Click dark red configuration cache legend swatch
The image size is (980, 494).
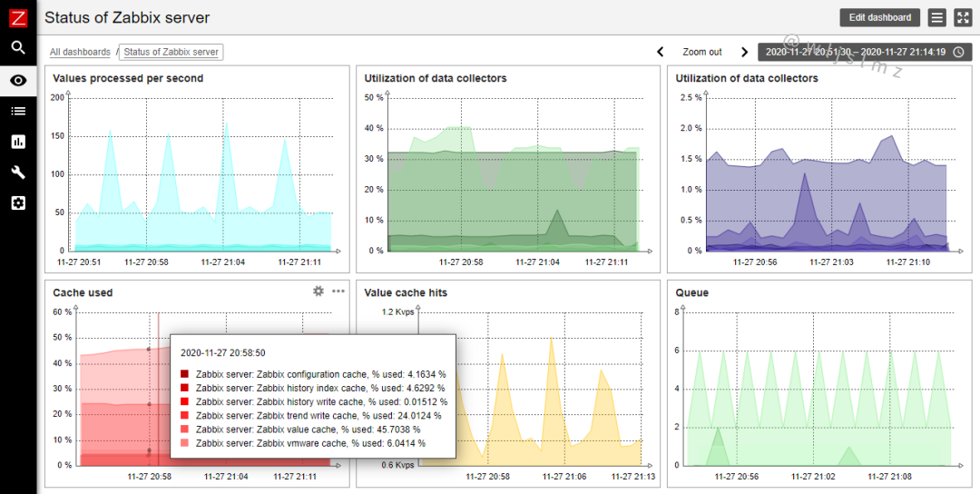point(184,374)
